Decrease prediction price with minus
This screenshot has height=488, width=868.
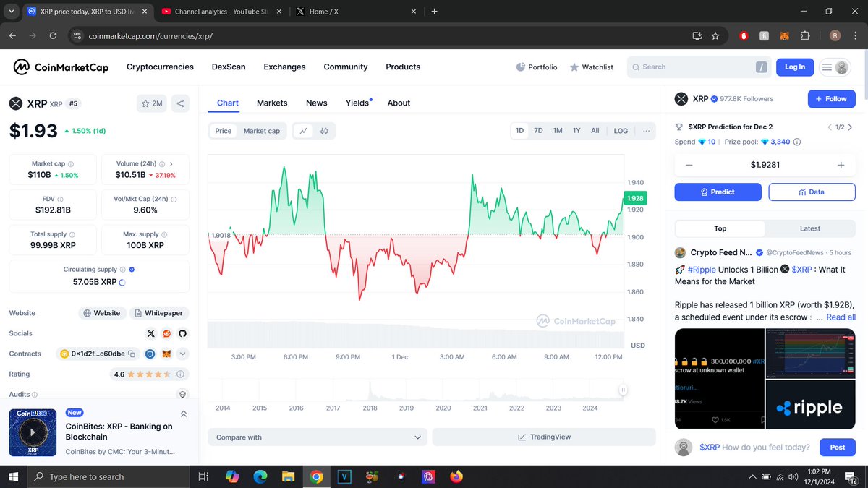point(689,165)
